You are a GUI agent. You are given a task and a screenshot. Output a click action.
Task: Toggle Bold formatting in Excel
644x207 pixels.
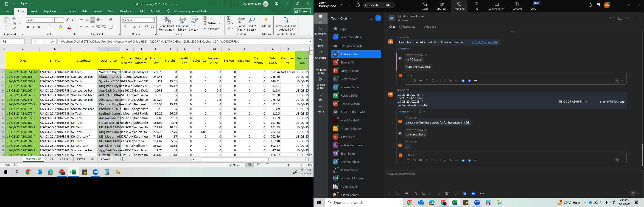tap(28, 27)
